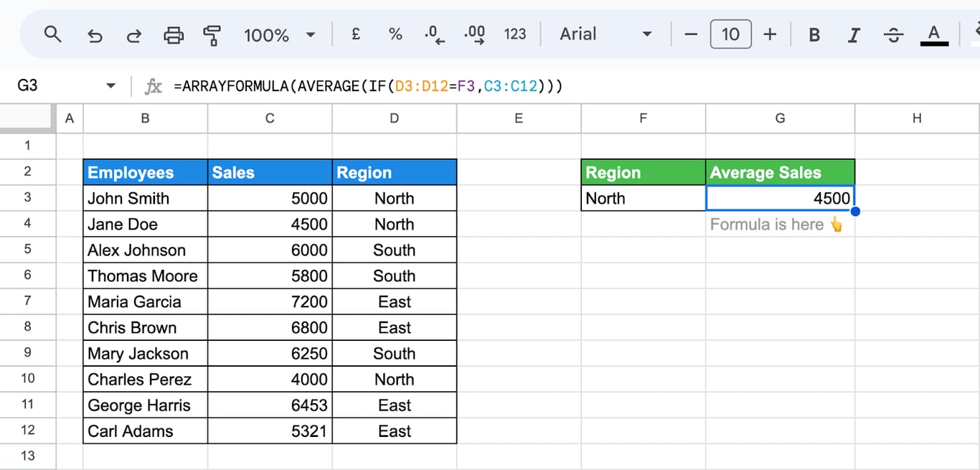Select the cell containing Maria Garcia

[x=146, y=301]
